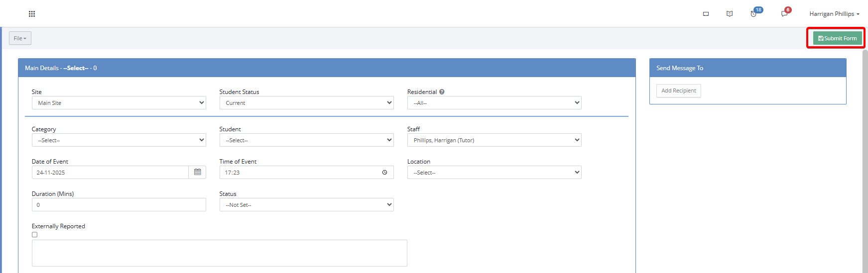This screenshot has width=868, height=273.
Task: Open the apps grid launcher icon
Action: (32, 14)
